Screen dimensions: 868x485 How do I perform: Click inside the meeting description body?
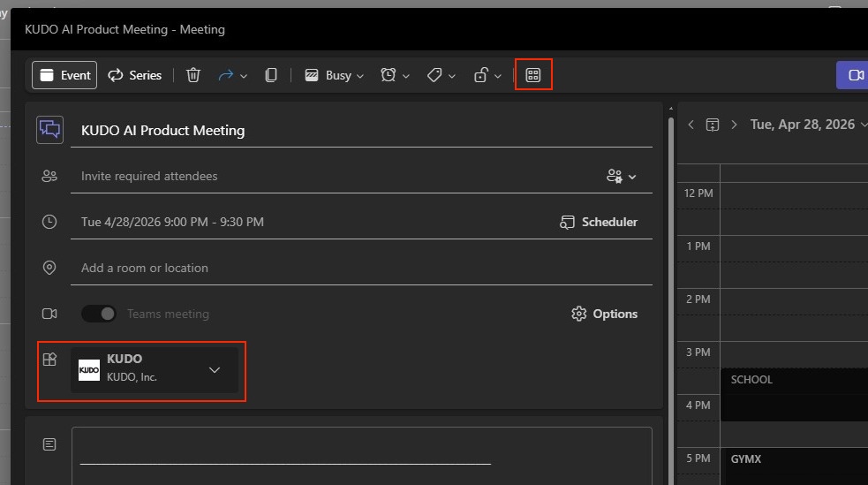(x=361, y=456)
